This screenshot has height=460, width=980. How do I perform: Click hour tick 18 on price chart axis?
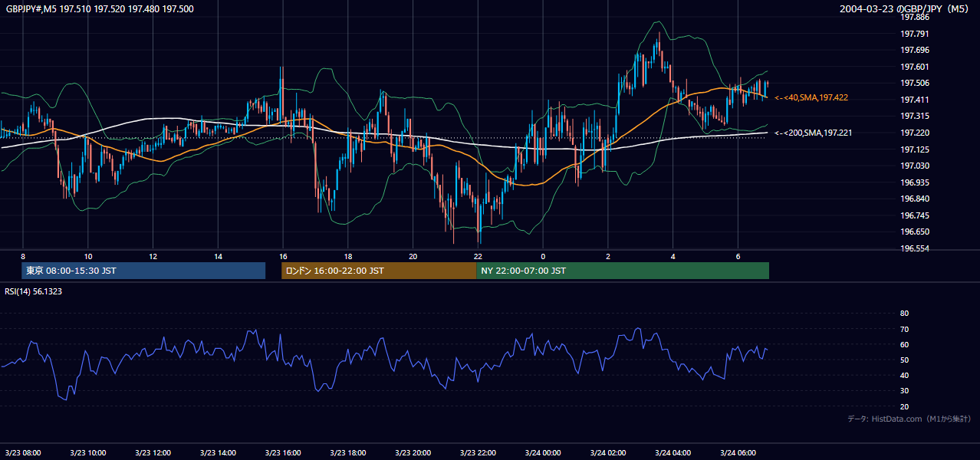tap(348, 256)
